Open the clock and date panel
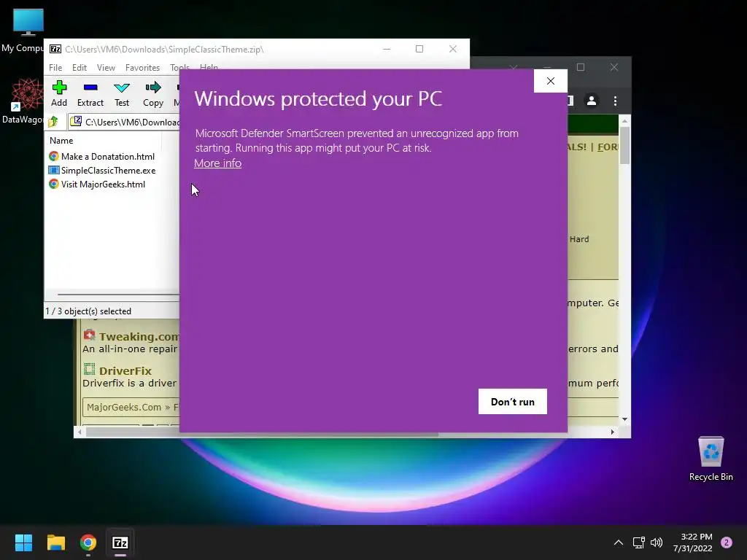 click(693, 542)
